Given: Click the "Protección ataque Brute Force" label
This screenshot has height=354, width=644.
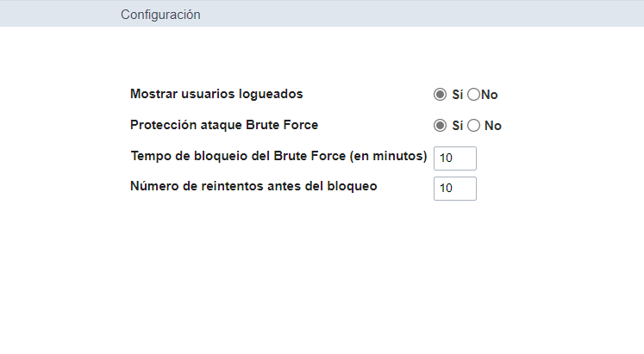Looking at the screenshot, I should tap(224, 125).
